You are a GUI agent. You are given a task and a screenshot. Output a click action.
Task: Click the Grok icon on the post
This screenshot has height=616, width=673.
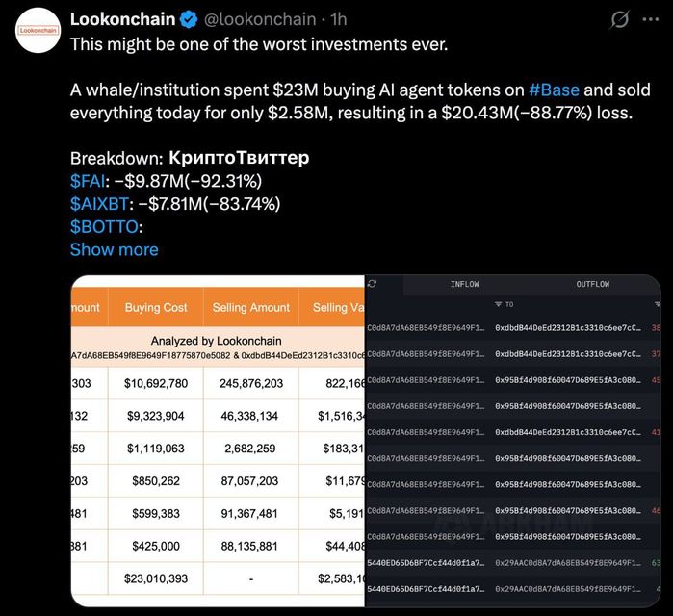tap(621, 19)
